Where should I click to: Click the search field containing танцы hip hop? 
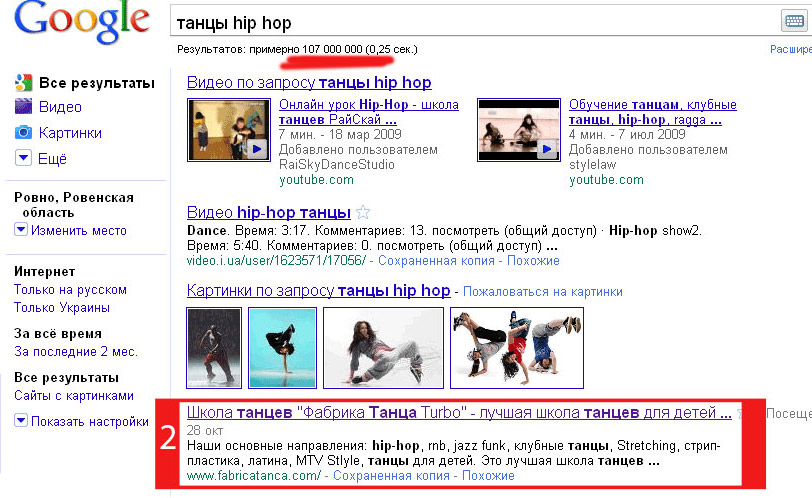[474, 23]
